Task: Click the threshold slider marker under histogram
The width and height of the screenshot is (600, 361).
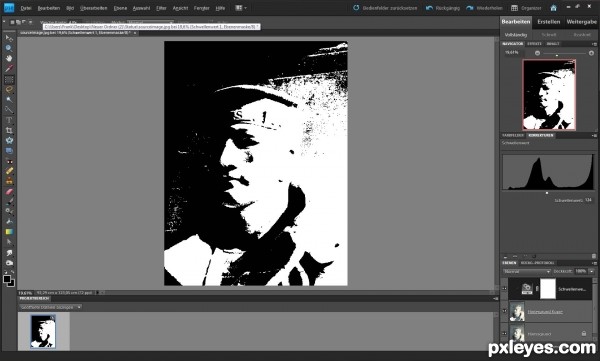Action: pos(547,193)
